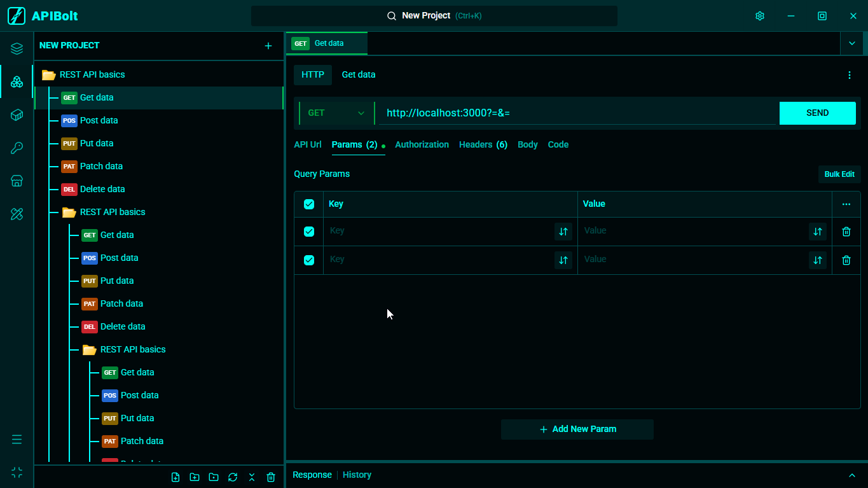Switch to the Authorization tab

coord(422,144)
